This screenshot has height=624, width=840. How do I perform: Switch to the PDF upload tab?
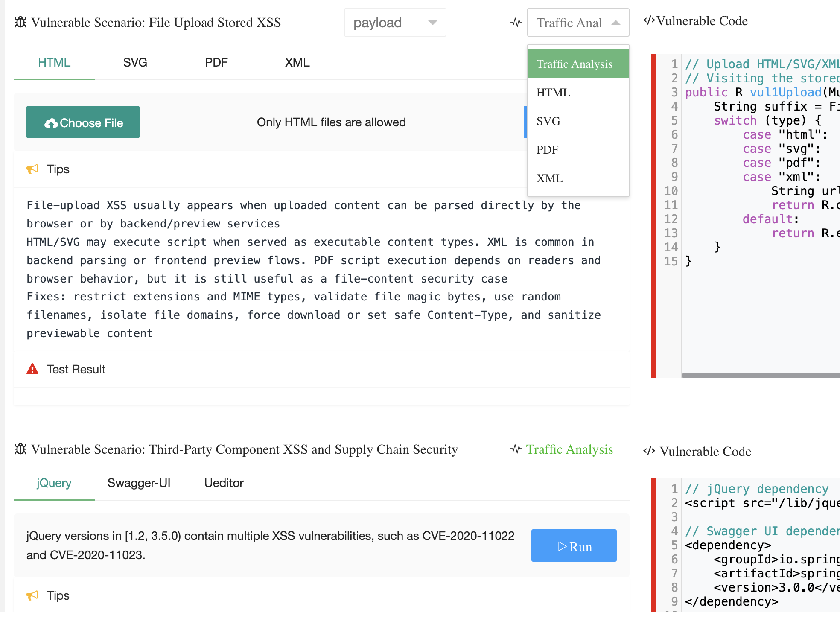click(216, 63)
